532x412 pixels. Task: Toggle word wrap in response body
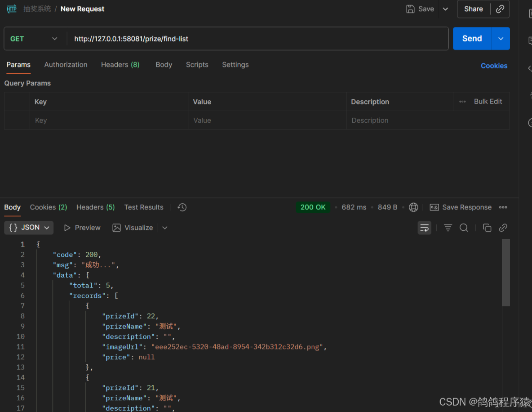[x=424, y=228]
